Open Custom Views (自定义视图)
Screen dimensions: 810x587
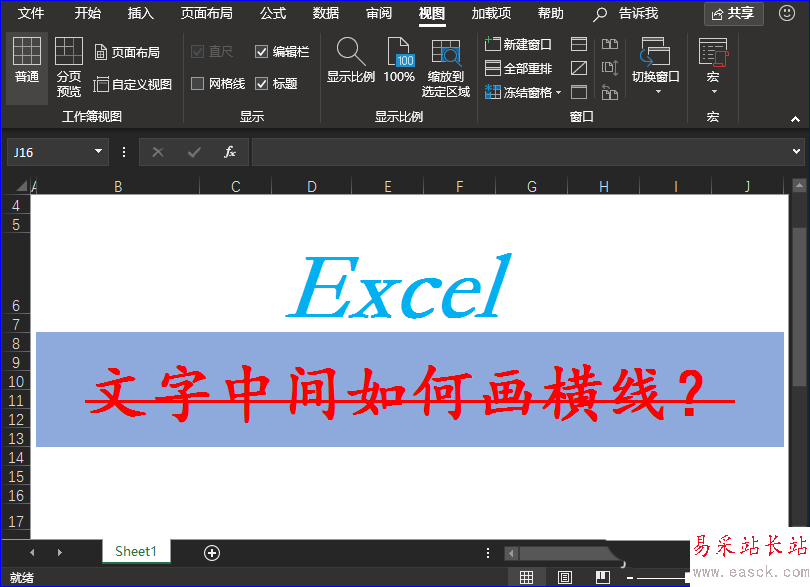coord(133,84)
